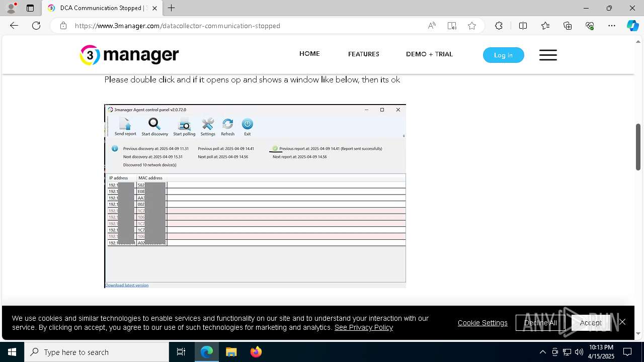Refresh the current page
The height and width of the screenshot is (362, 644).
(x=36, y=26)
